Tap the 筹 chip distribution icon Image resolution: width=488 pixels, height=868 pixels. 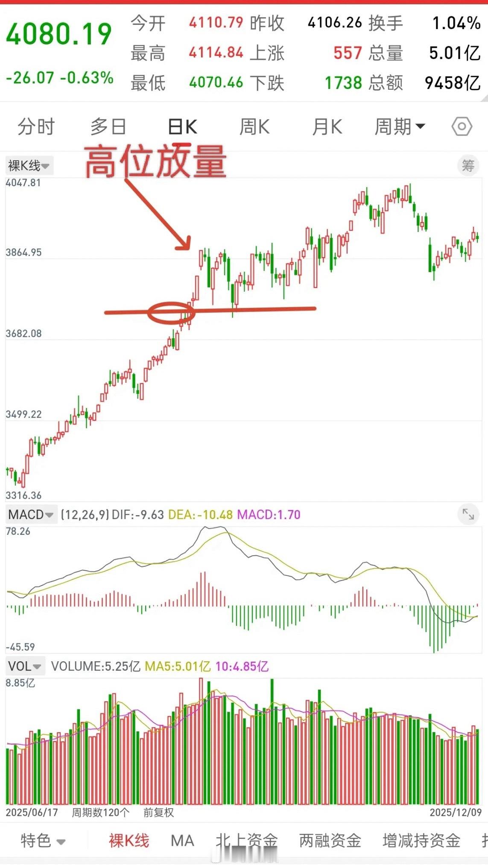(x=468, y=165)
